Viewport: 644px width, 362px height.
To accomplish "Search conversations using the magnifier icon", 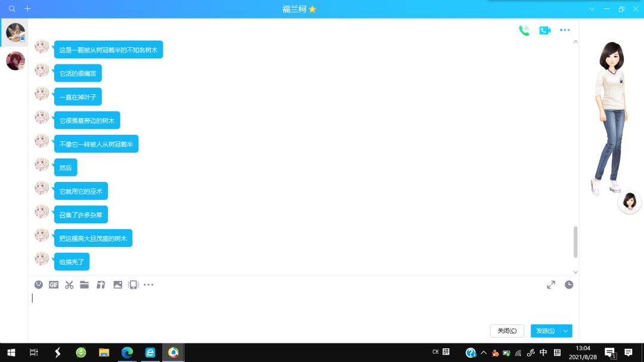I will pyautogui.click(x=12, y=8).
